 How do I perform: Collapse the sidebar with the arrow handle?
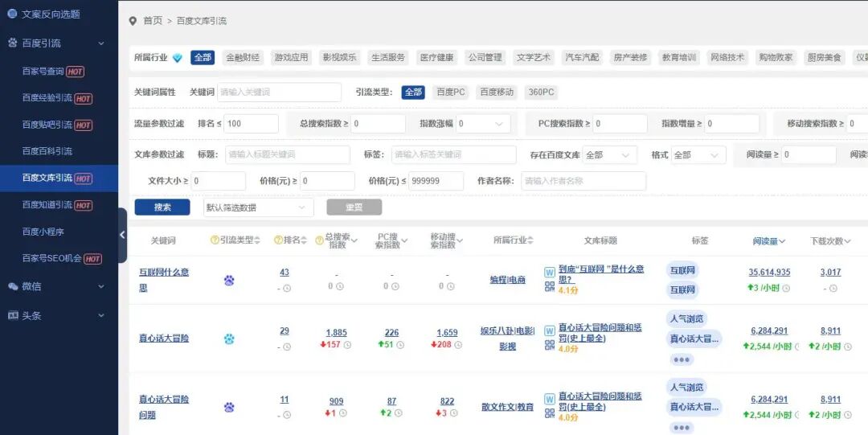tap(122, 235)
